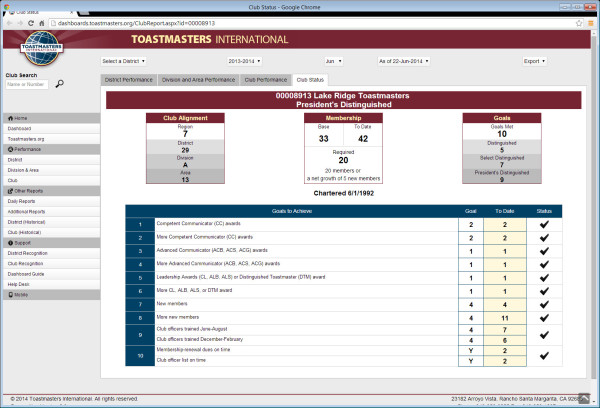Click 'Membership-renewal dues on time' text
This screenshot has width=600, height=408.
pos(193,349)
